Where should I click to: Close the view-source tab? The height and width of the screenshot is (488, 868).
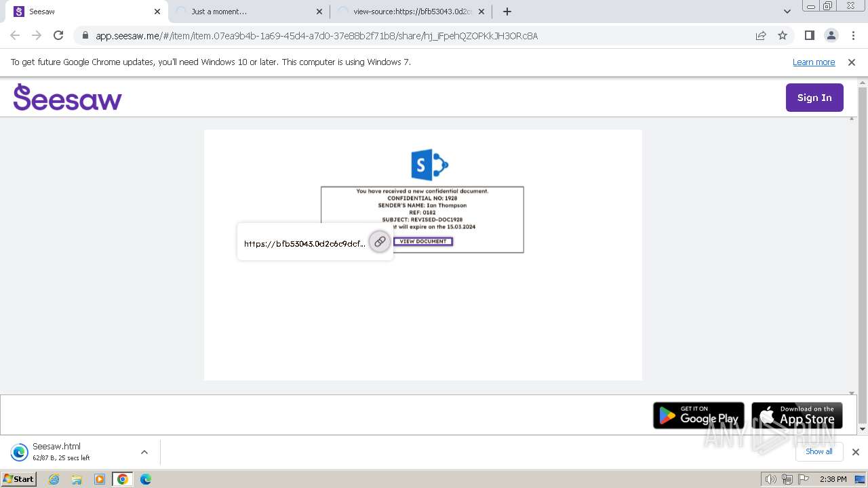[481, 12]
